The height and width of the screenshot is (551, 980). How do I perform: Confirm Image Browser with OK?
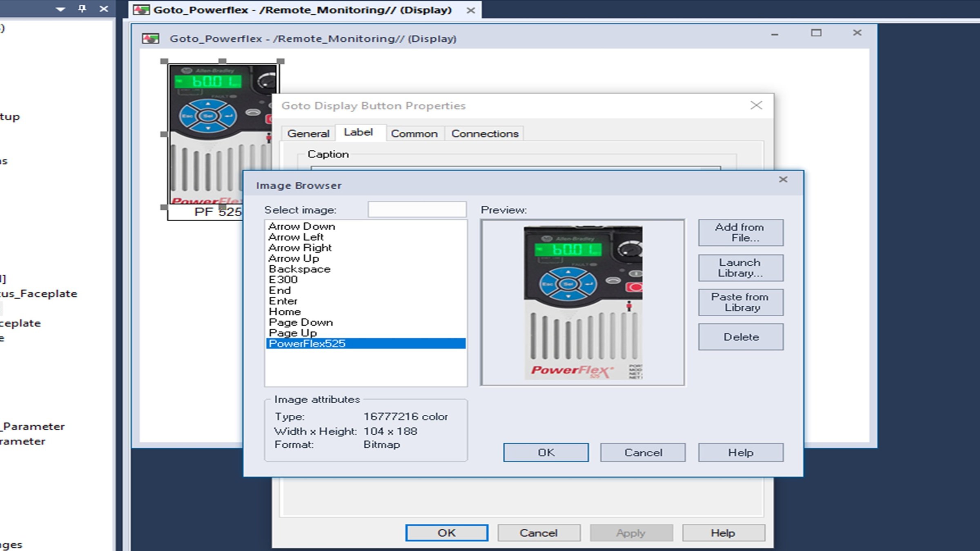(x=546, y=452)
